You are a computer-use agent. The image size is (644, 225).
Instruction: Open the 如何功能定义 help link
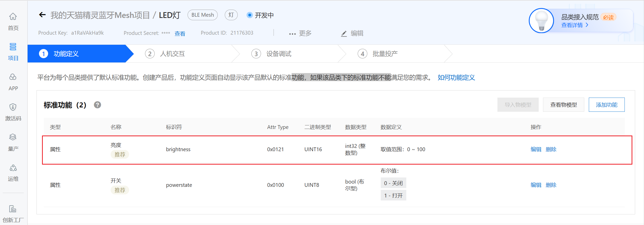456,78
